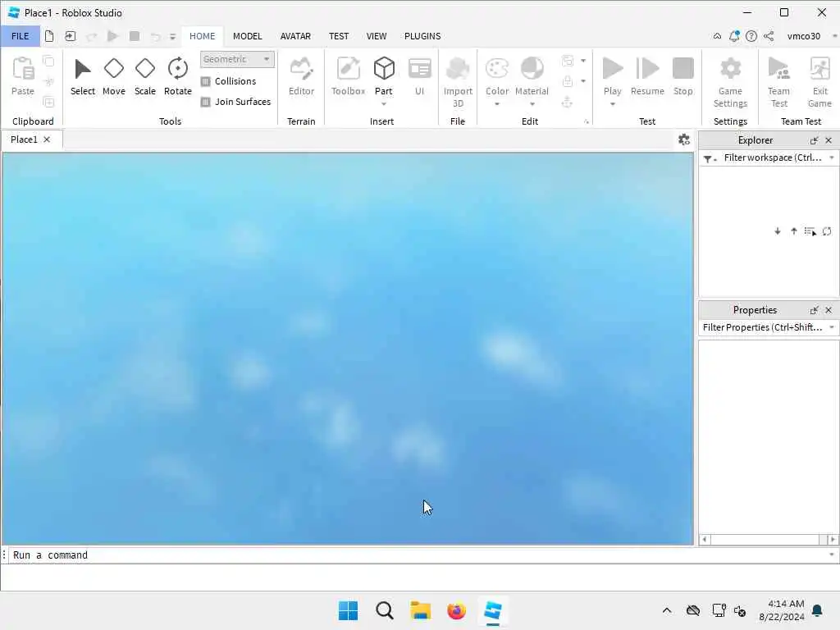Click the Explorer filter funnel icon
Screen dimensions: 840x630
[x=708, y=158]
